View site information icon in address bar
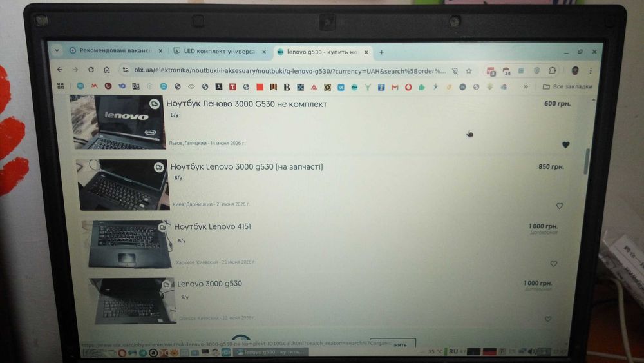Viewport: 644px width, 363px height. [x=126, y=70]
